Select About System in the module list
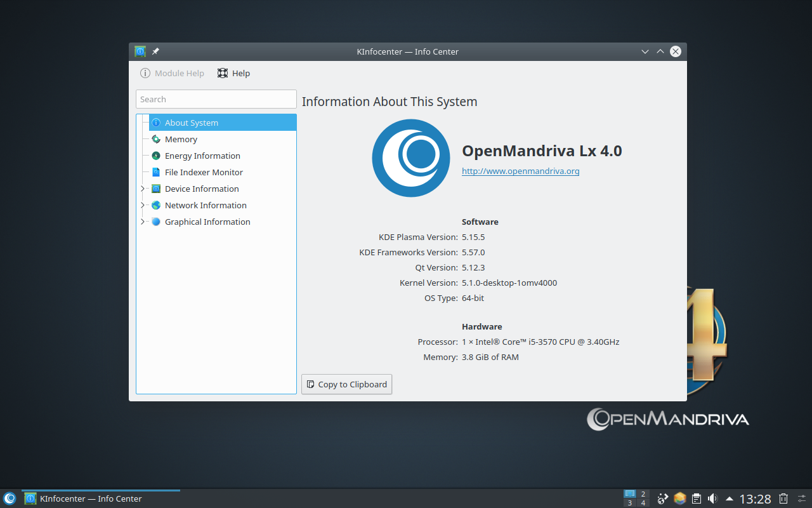The width and height of the screenshot is (812, 508). pyautogui.click(x=192, y=123)
